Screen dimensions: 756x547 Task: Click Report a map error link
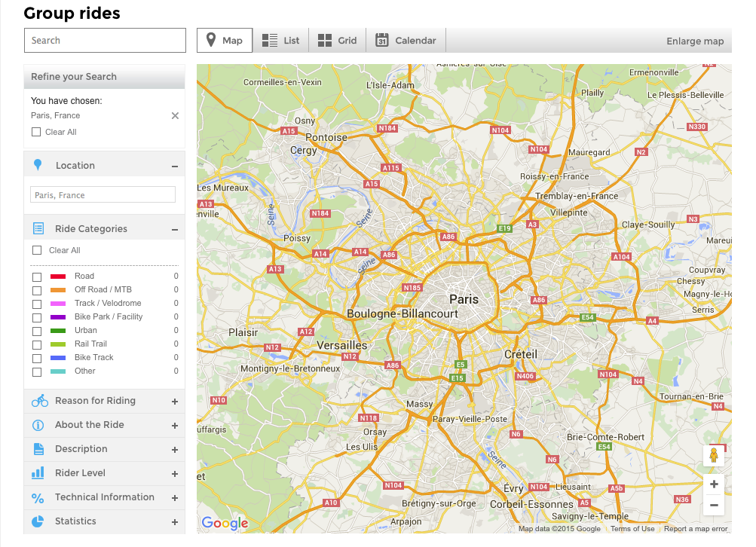[x=696, y=529]
